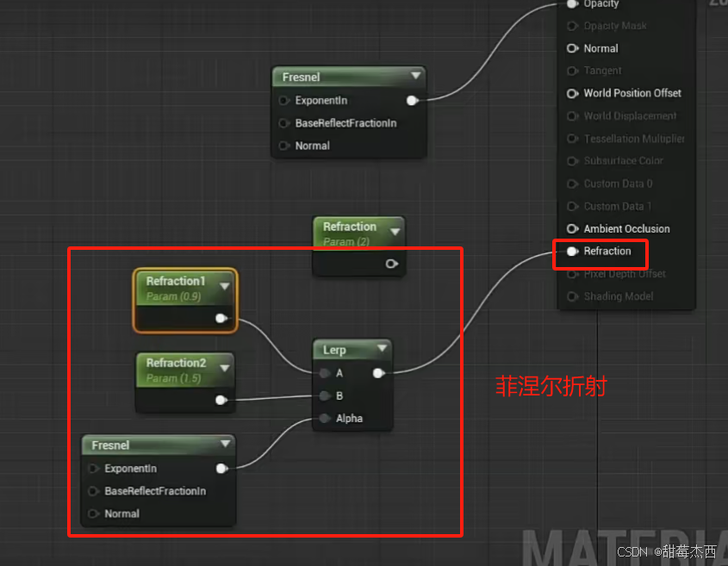Collapse the Refraction2 node arrow

(x=225, y=368)
